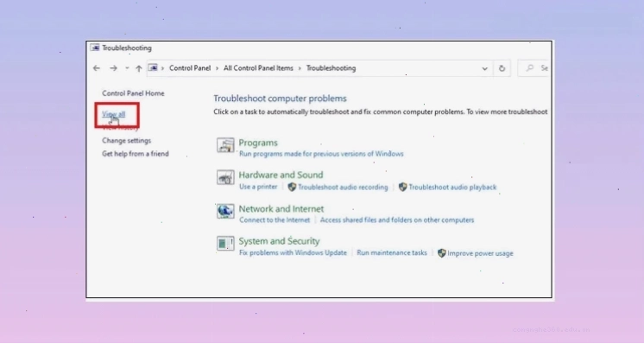
Task: Click Connect to the Internet link
Action: (275, 220)
